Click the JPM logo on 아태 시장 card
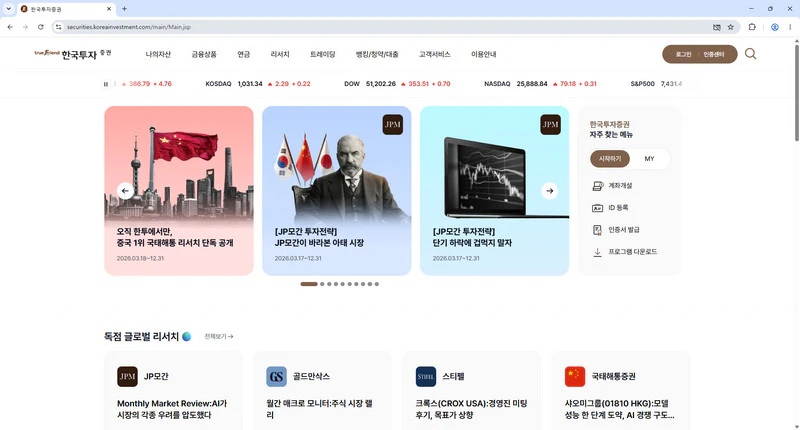This screenshot has height=430, width=800. click(392, 124)
